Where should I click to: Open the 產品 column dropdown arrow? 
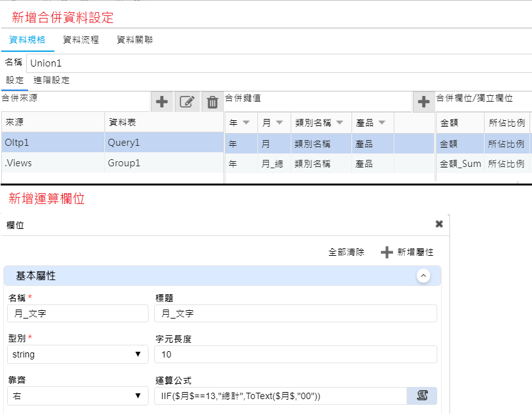(x=382, y=122)
